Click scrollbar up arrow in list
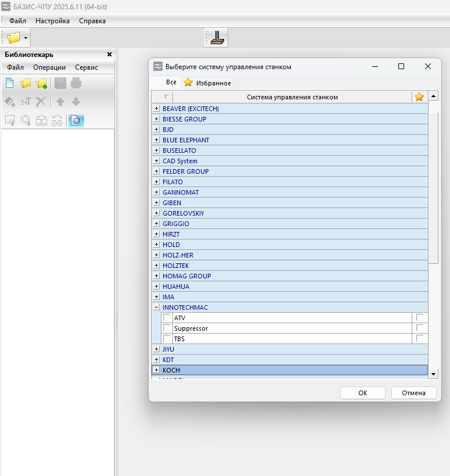 (x=433, y=96)
